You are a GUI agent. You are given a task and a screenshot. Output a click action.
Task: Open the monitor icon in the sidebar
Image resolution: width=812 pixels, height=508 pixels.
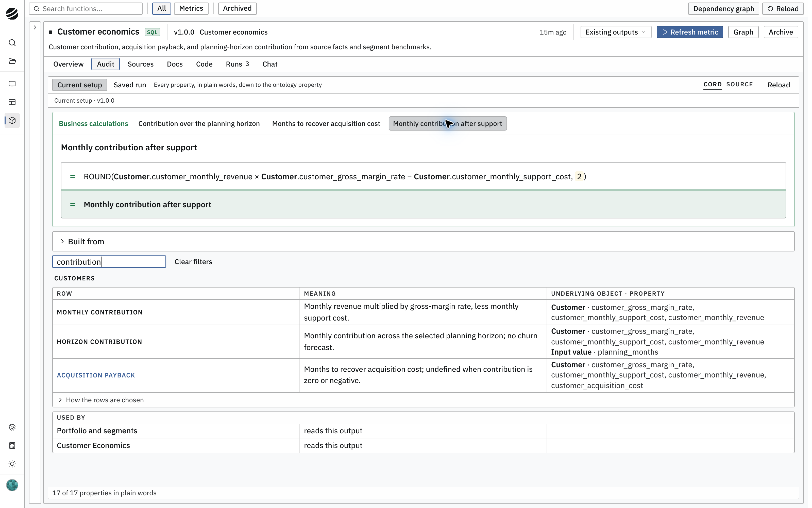tap(12, 84)
